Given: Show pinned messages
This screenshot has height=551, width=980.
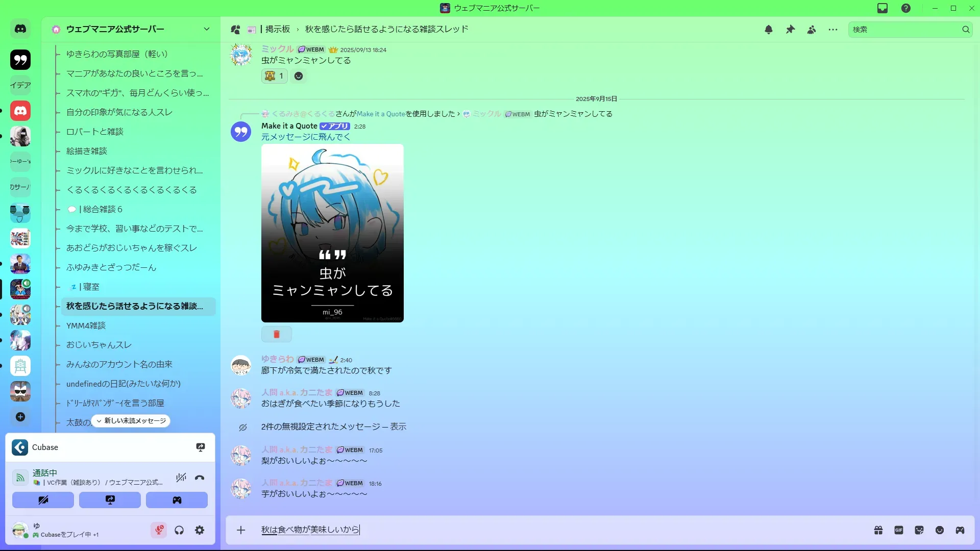Looking at the screenshot, I should tap(790, 30).
